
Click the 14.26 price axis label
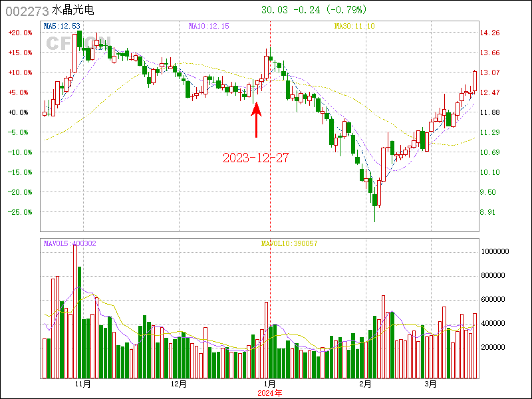(490, 33)
